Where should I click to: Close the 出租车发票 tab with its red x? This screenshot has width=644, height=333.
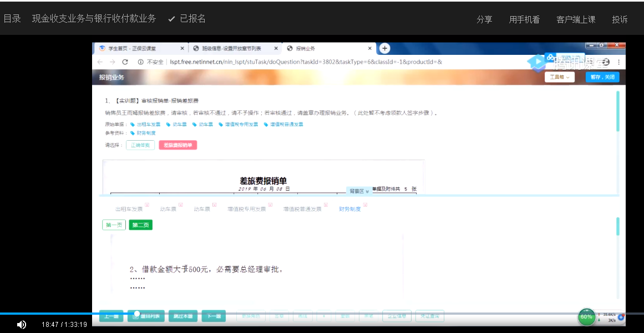147,205
